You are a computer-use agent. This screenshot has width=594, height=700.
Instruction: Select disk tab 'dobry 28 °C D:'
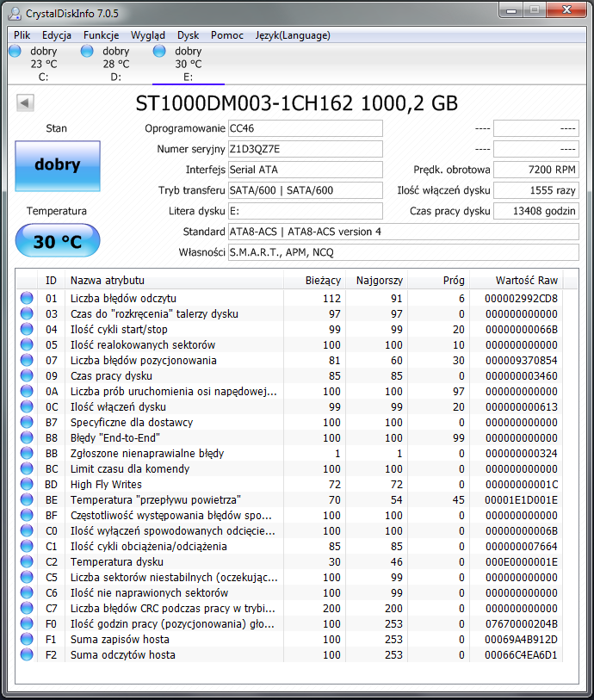116,64
